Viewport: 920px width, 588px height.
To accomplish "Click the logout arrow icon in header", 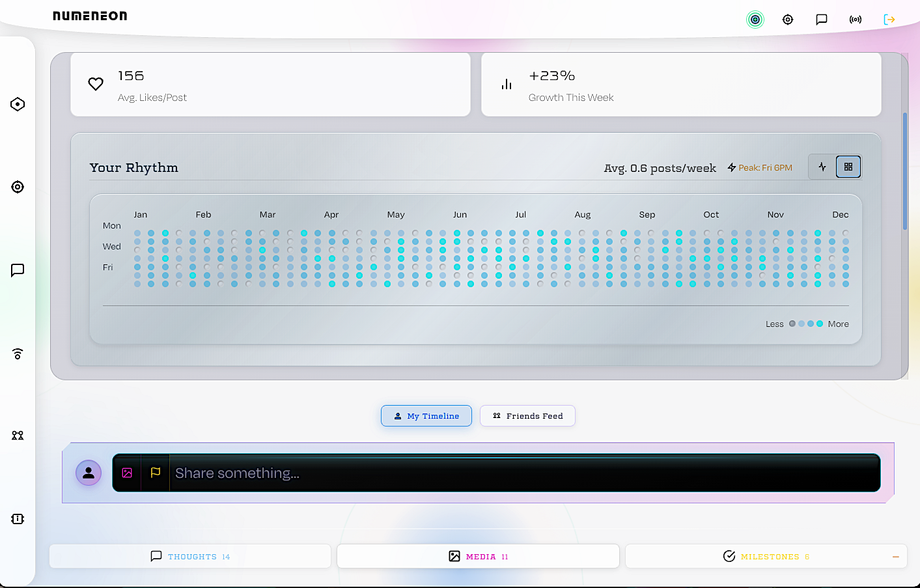I will (x=889, y=20).
